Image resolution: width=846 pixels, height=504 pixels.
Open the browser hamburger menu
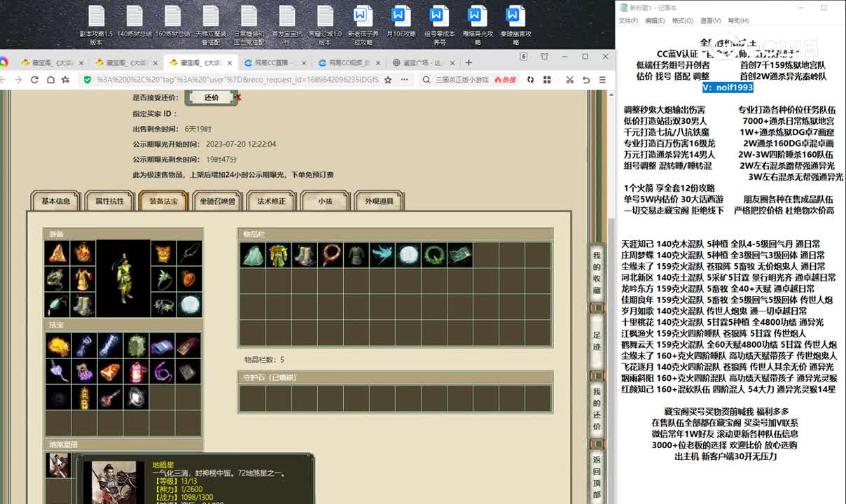click(604, 80)
